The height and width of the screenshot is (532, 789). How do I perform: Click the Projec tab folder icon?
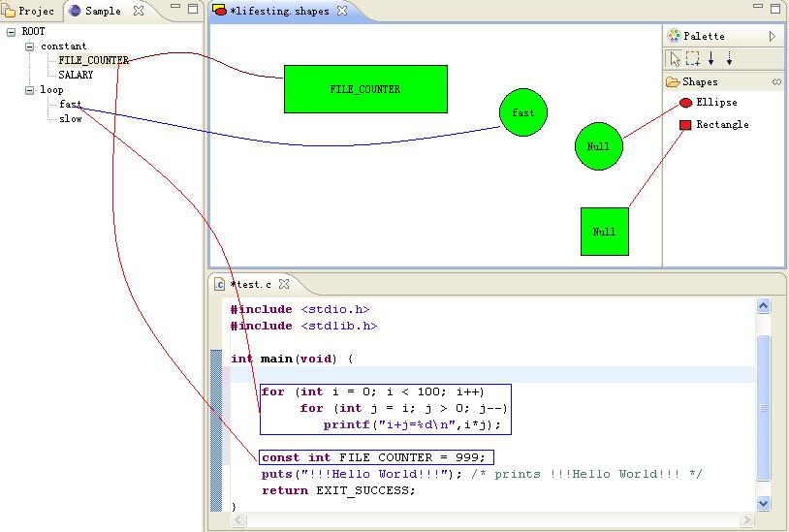click(x=9, y=11)
